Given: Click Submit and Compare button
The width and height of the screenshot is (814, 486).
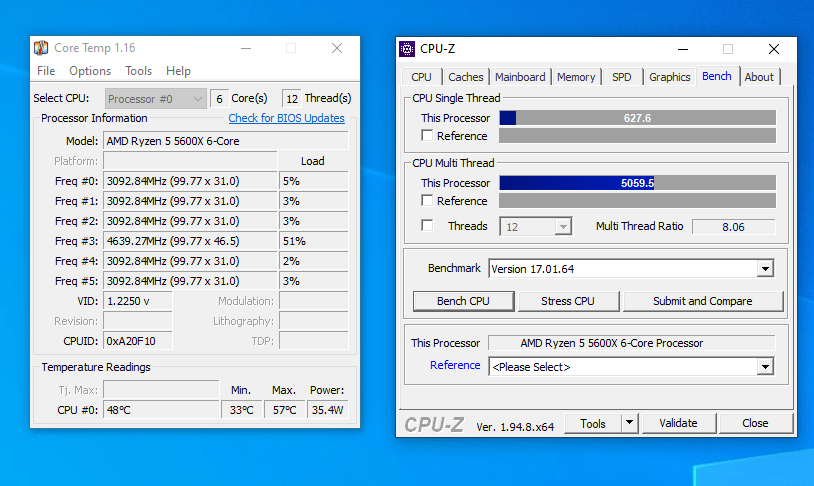Looking at the screenshot, I should click(x=703, y=301).
